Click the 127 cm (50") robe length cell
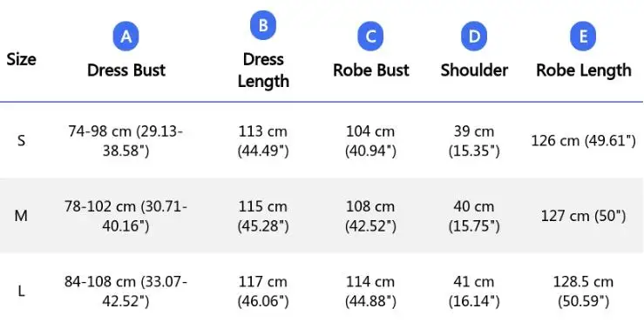 583,216
